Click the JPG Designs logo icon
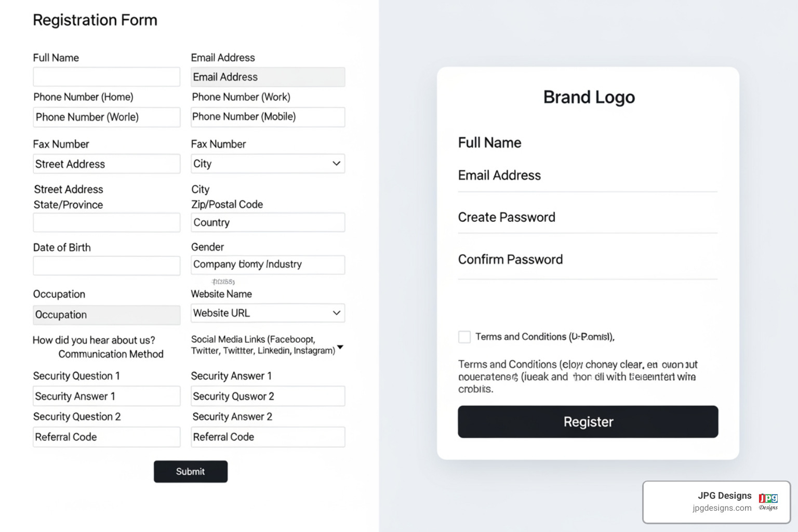This screenshot has width=798, height=532. (767, 501)
